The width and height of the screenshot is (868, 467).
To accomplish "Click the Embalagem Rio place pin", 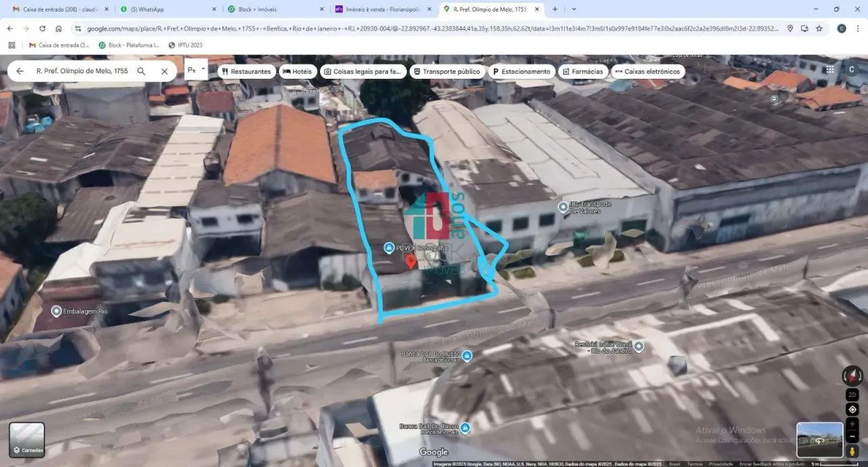I will tap(56, 311).
